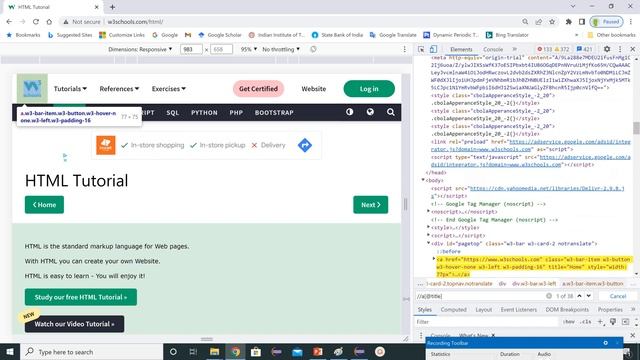
Task: Click the Get Certified button
Action: (258, 89)
